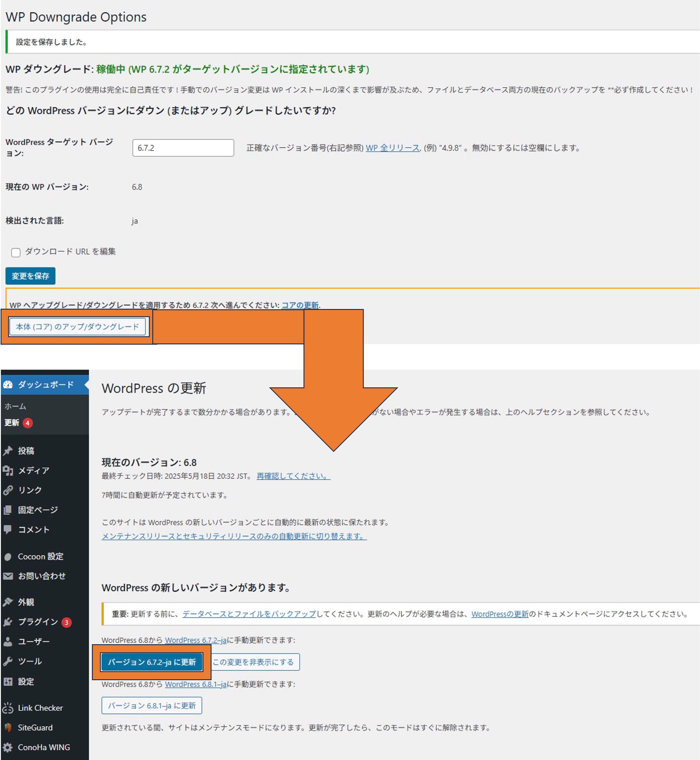Open WordPressの更新 documentation link
Screen dimensions: 700x760
(x=500, y=614)
